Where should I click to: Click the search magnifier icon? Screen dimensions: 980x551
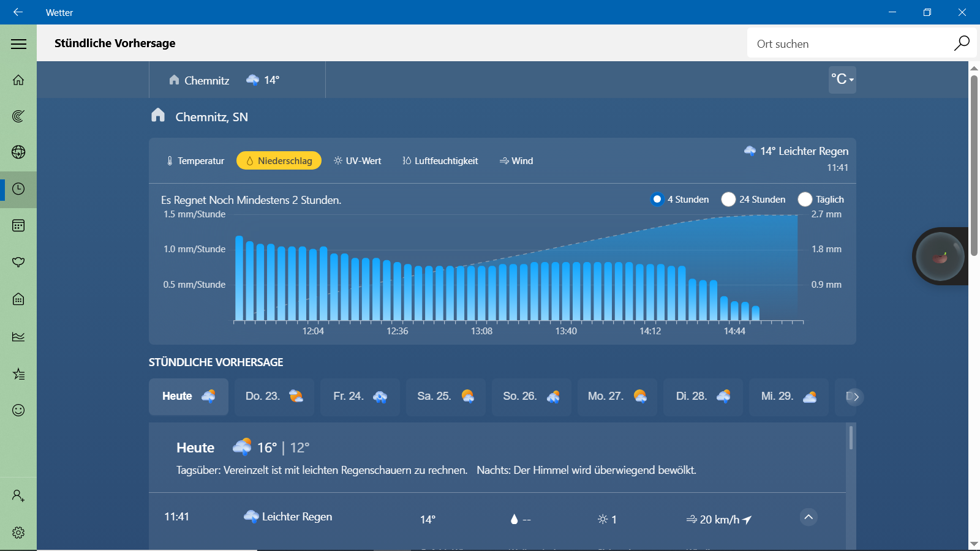click(x=962, y=43)
